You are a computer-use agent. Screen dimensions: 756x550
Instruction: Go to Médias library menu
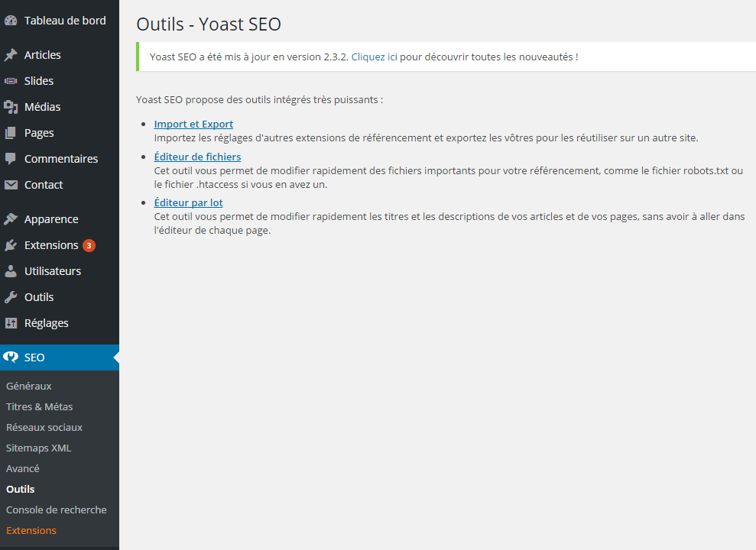pos(60,107)
